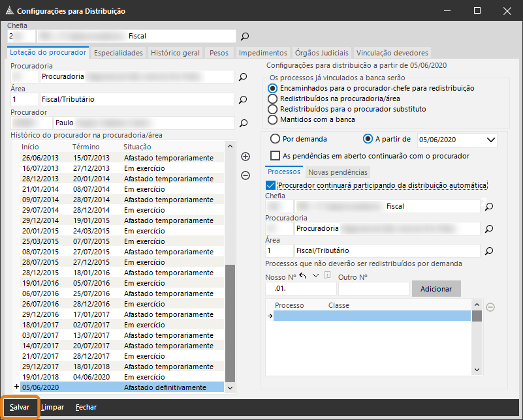Select 'Redistribuídos na procuradoria/área' option
Viewport: 523px width, 420px height.
point(273,98)
